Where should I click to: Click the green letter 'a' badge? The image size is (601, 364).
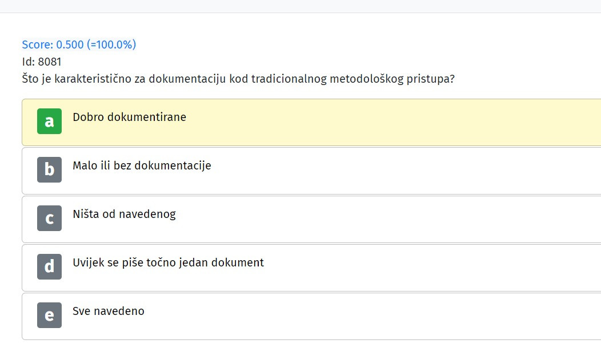pyautogui.click(x=49, y=122)
